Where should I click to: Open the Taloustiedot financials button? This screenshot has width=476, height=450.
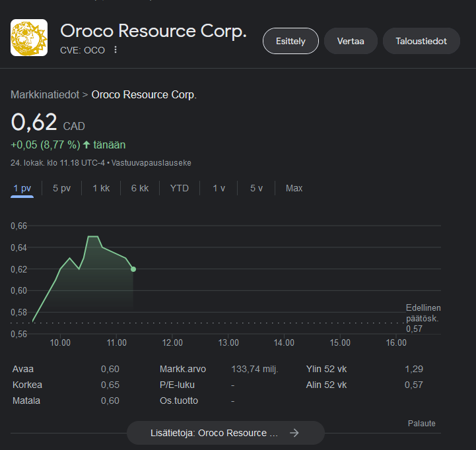421,41
